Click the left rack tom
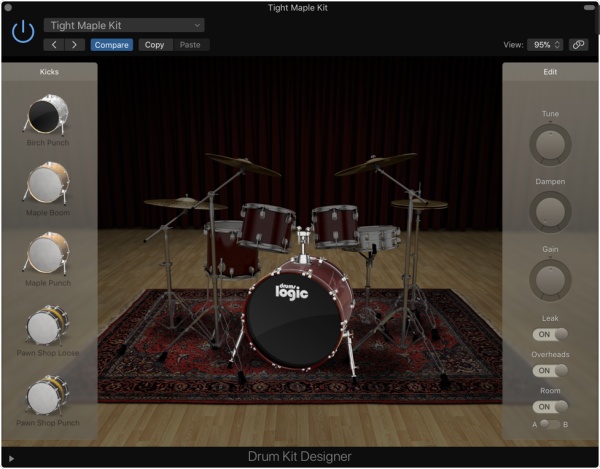600x469 pixels. (267, 227)
